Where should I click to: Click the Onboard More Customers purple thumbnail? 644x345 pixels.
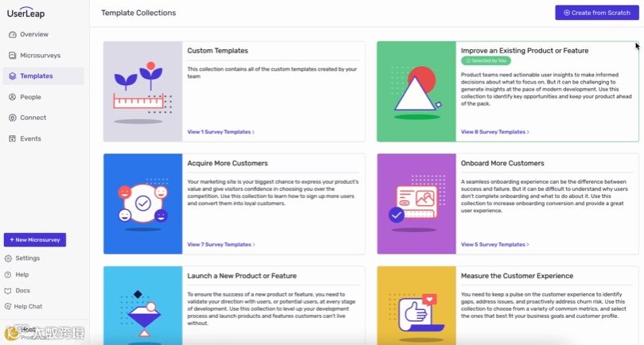[416, 204]
